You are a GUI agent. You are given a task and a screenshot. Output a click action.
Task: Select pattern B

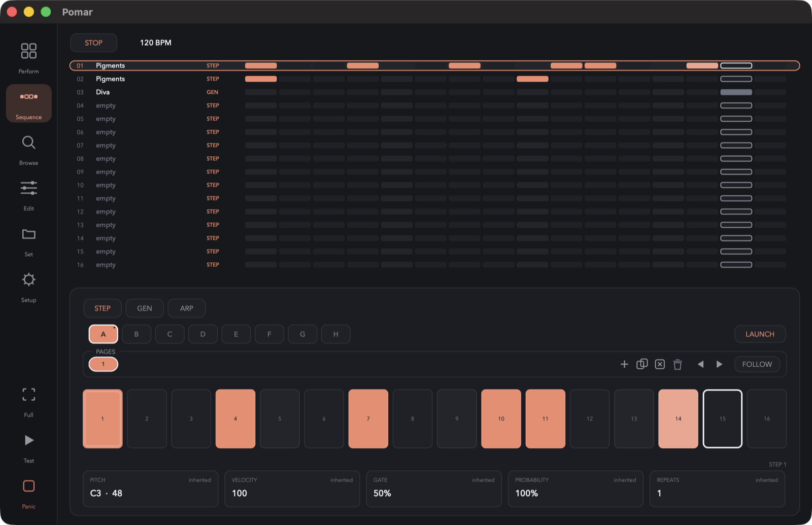tap(137, 334)
